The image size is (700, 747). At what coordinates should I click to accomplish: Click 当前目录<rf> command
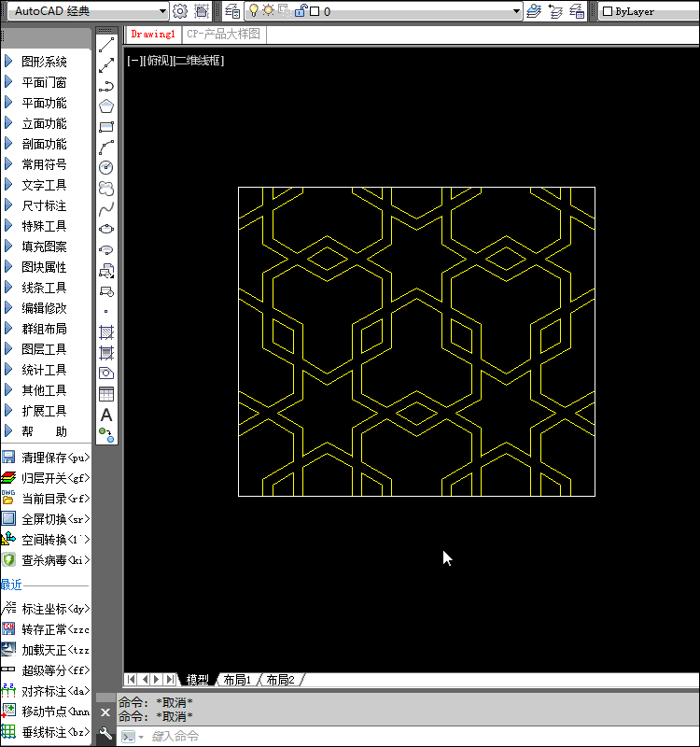(46, 499)
